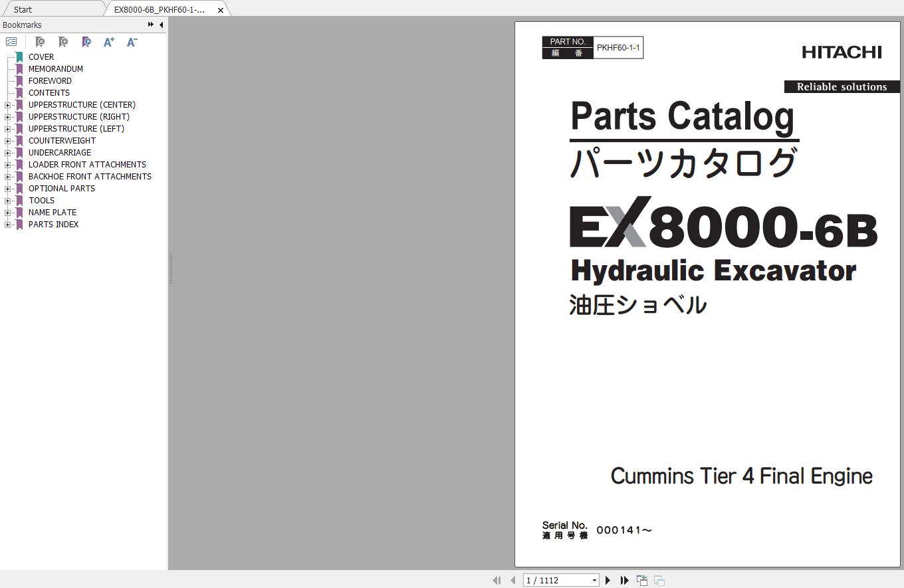904x588 pixels.
Task: Expand UPPERSTRUCTURE (RIGHT) bookmark
Action: pos(7,117)
